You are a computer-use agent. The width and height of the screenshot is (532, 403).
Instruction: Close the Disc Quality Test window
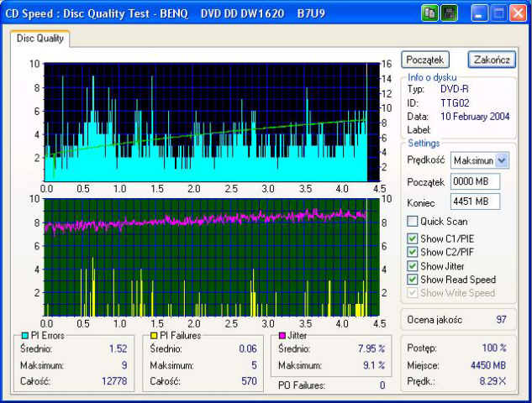[518, 13]
